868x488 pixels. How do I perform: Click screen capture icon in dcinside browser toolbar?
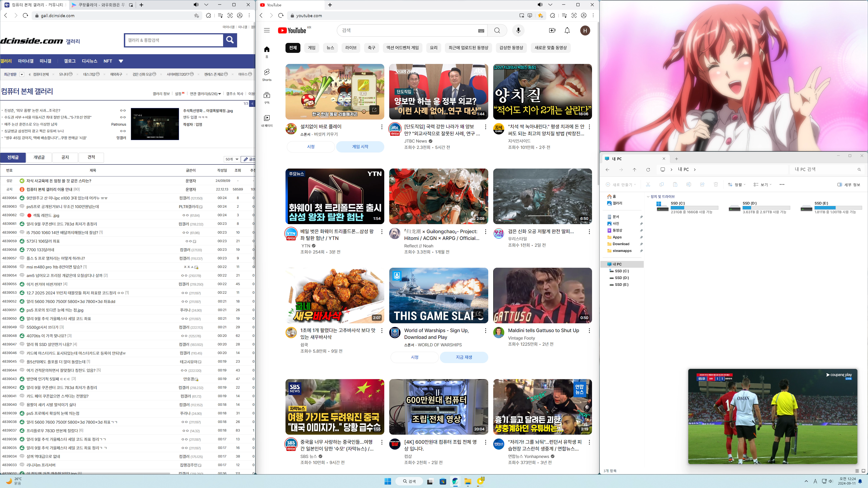pyautogui.click(x=230, y=16)
